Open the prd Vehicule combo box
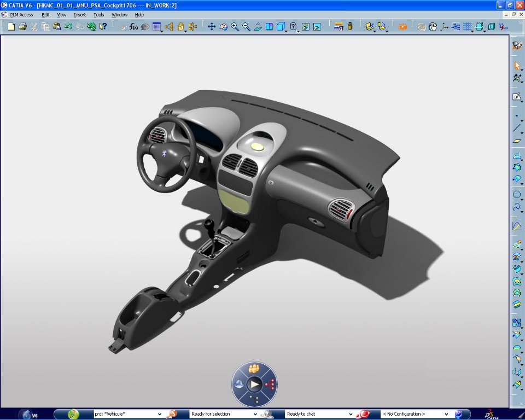Viewport: 525px width, 420px height. pyautogui.click(x=160, y=413)
